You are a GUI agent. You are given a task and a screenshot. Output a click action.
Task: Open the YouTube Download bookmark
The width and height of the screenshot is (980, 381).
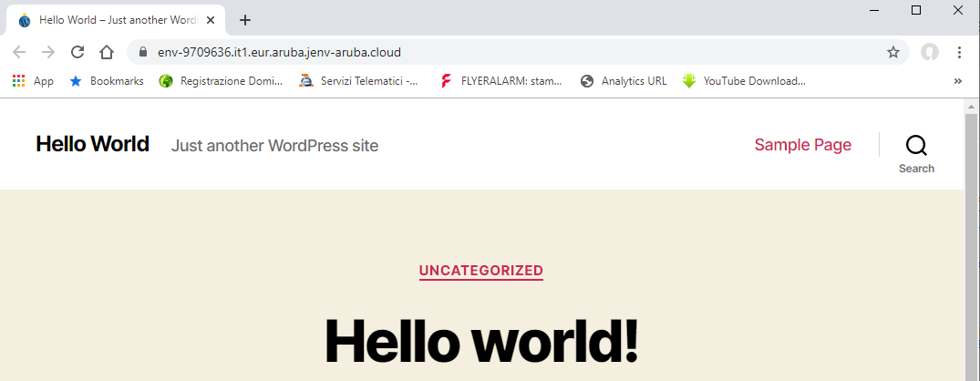pyautogui.click(x=744, y=81)
